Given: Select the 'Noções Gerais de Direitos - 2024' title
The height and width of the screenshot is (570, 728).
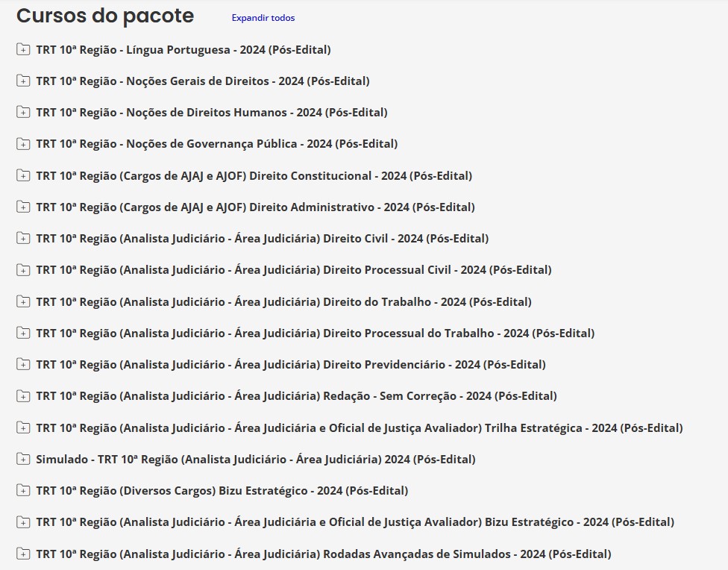Looking at the screenshot, I should 203,81.
